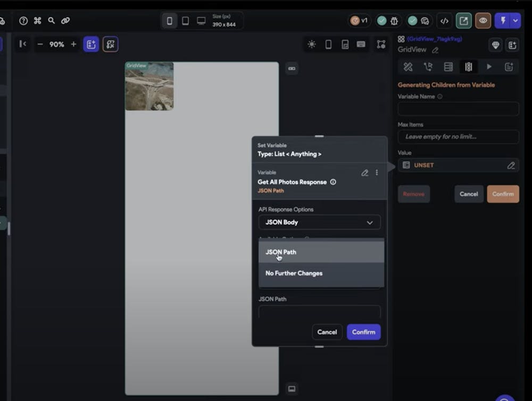Select tablet device size icon
This screenshot has height=401, width=532.
pyautogui.click(x=185, y=21)
